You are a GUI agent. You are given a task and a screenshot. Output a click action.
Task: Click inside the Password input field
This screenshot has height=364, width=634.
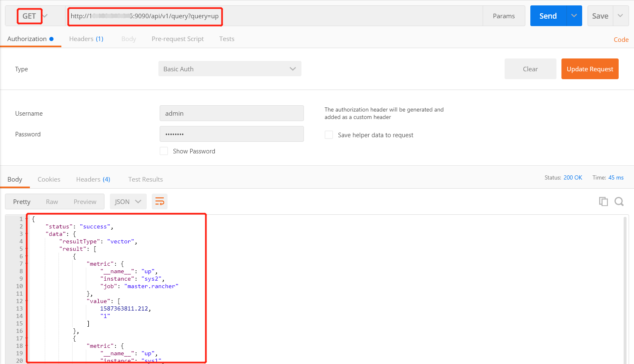pyautogui.click(x=231, y=134)
